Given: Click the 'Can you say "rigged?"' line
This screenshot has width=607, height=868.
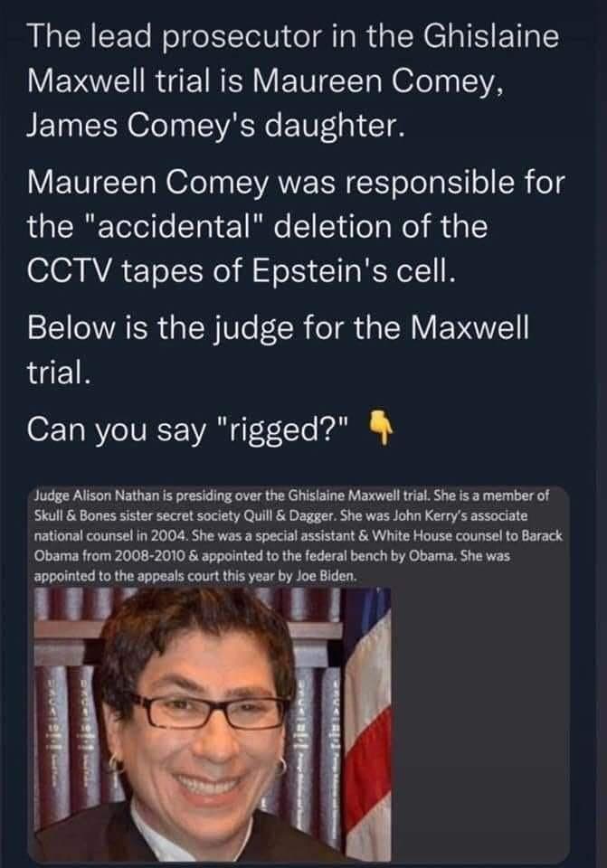Looking at the screenshot, I should pos(188,429).
